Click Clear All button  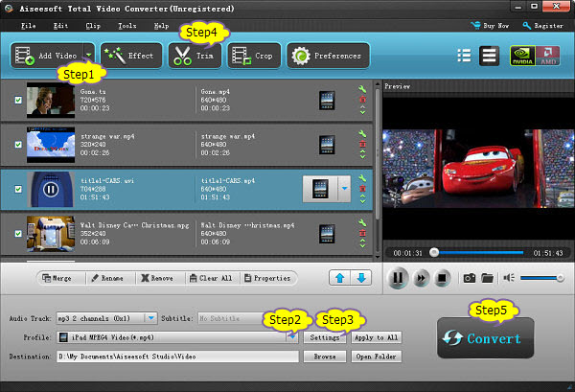pos(211,278)
